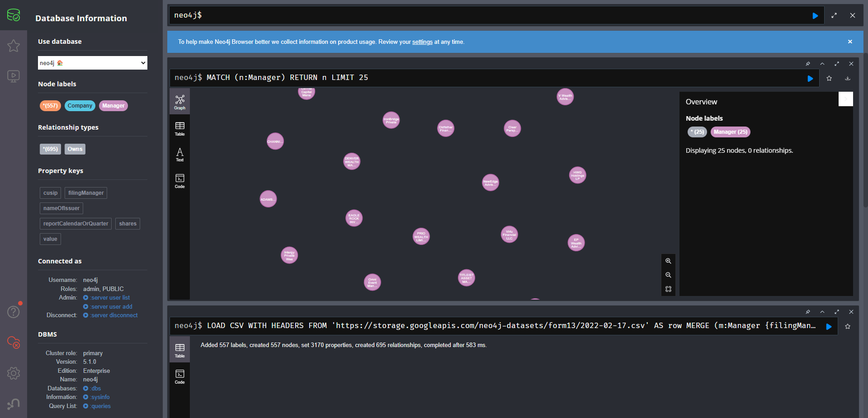Run the query in the top editor

tap(815, 15)
